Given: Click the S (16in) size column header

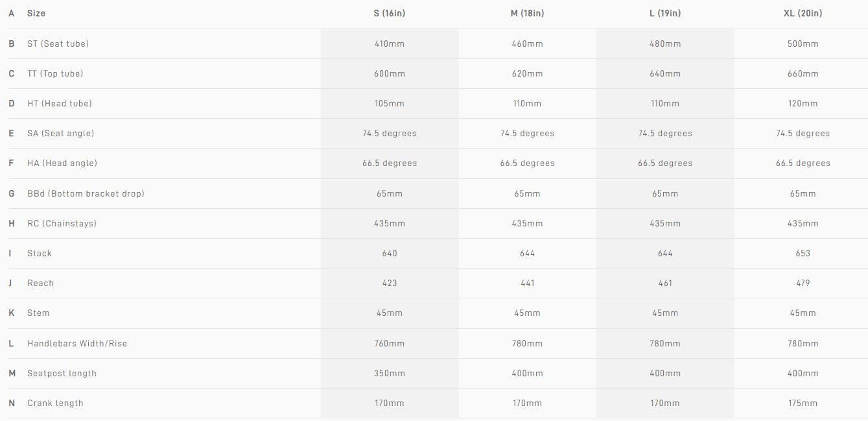Looking at the screenshot, I should pos(390,14).
